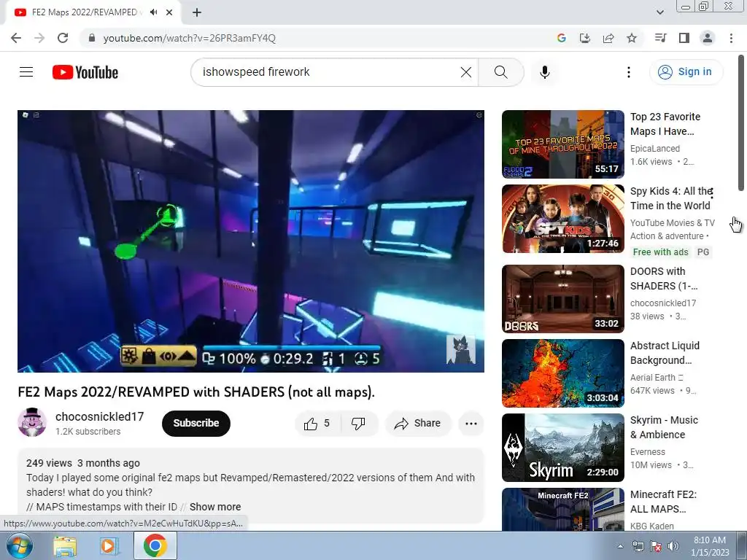The image size is (747, 560).
Task: Click the video title heading
Action: tap(196, 392)
